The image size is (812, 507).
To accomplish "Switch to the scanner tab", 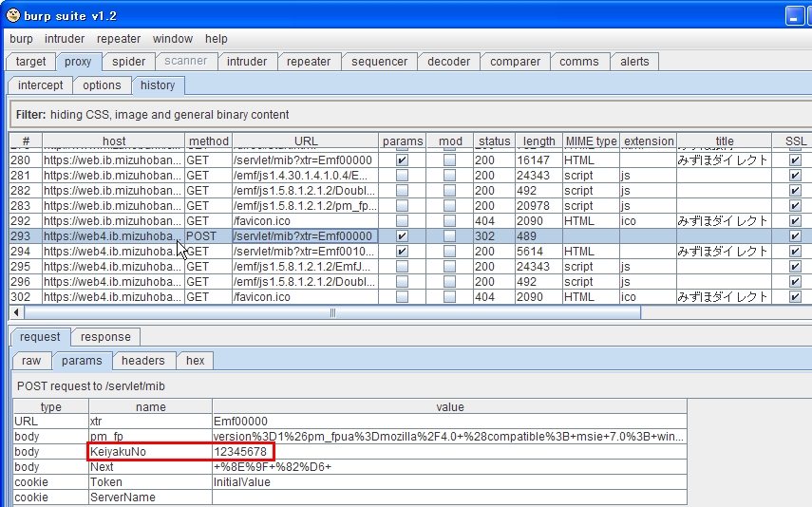I will coord(185,61).
